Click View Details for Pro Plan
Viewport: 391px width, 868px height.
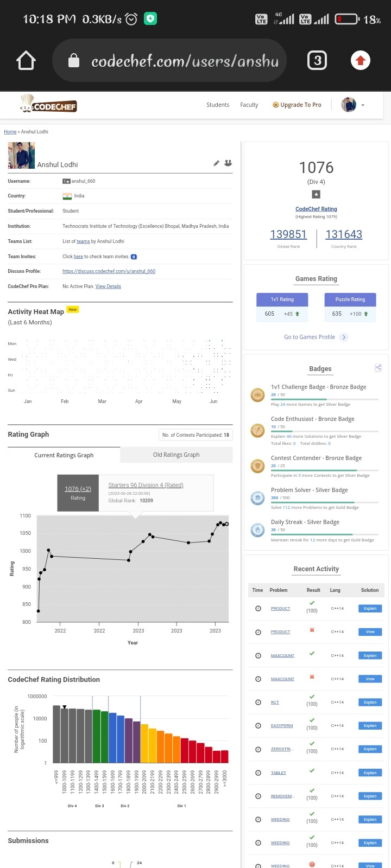108,286
